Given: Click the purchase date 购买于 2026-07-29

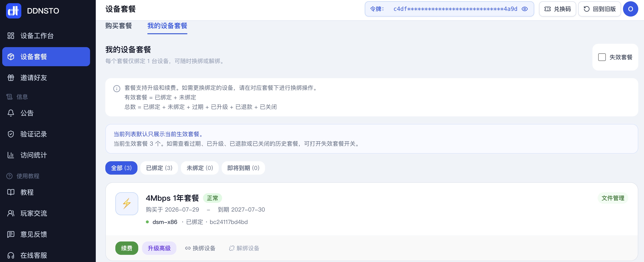Looking at the screenshot, I should click(x=172, y=210).
